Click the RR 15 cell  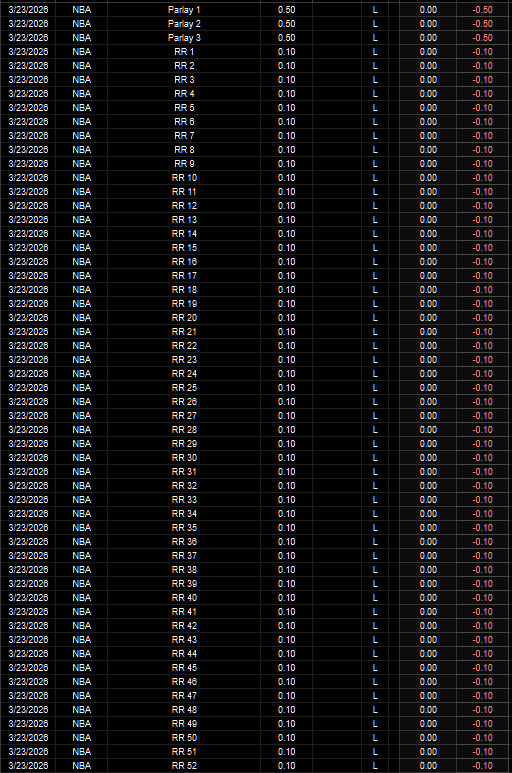[184, 247]
